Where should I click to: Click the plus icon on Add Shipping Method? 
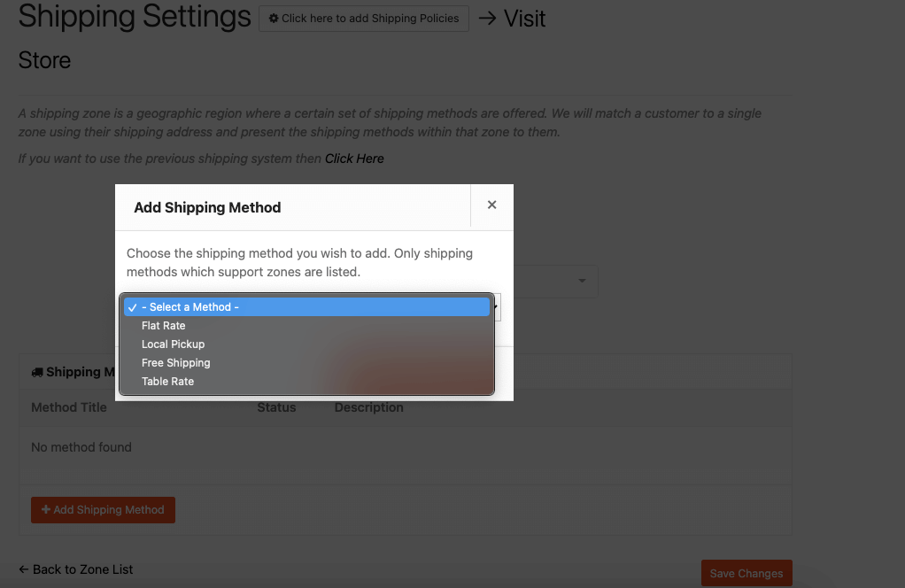[x=48, y=509]
